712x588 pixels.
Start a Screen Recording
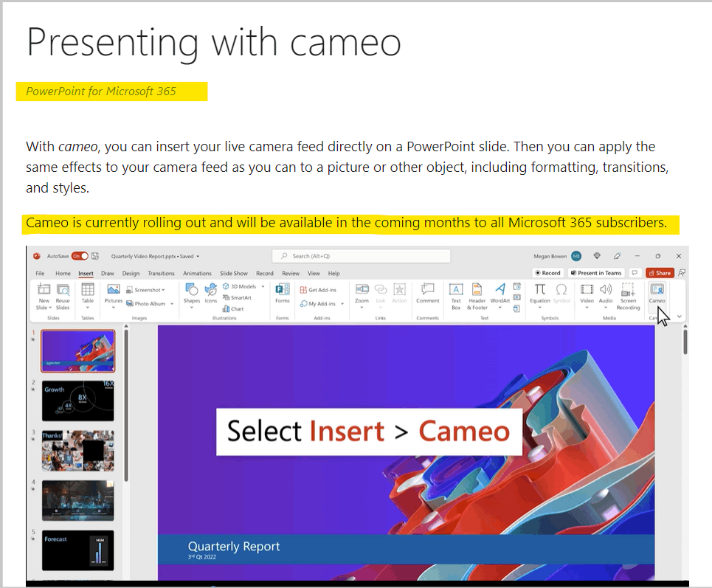tap(628, 294)
